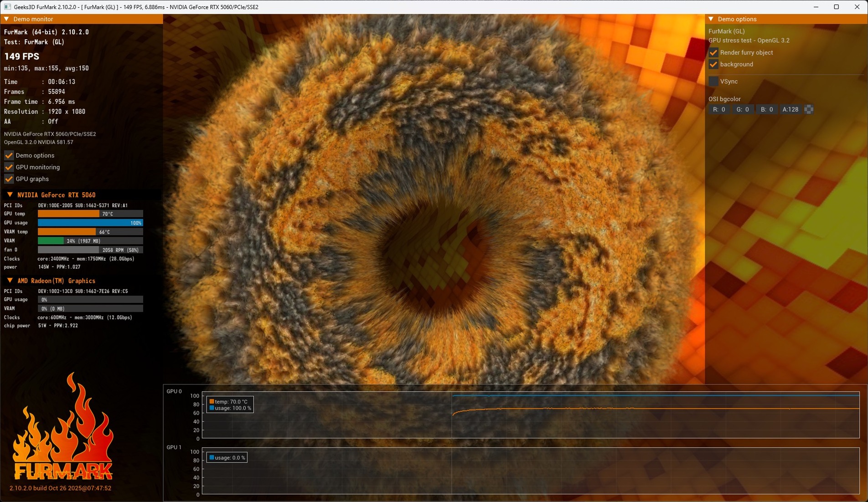Click the build Oct 26 2025 version text
Viewport: 868px width, 502px height.
tap(60, 488)
